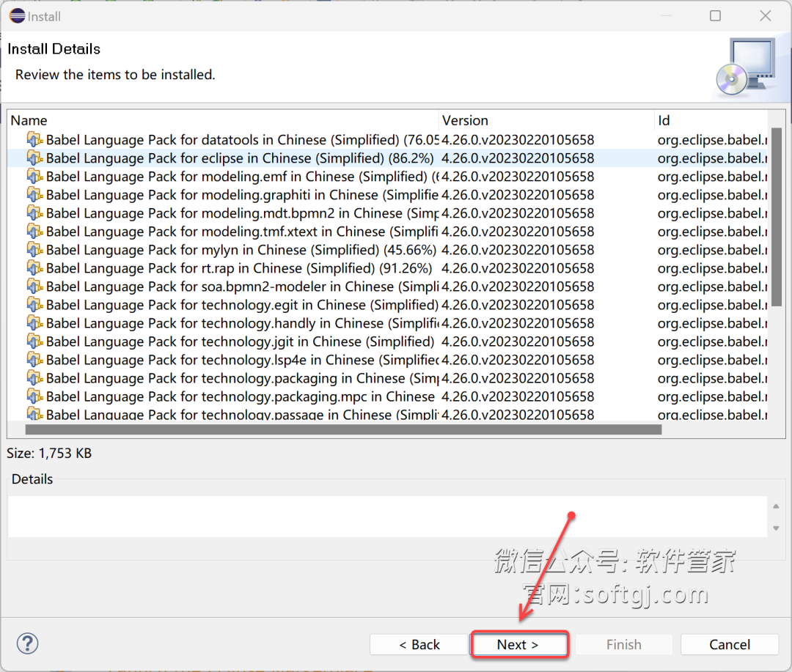Click the Details box scroll-down arrow
792x672 pixels.
coord(776,528)
